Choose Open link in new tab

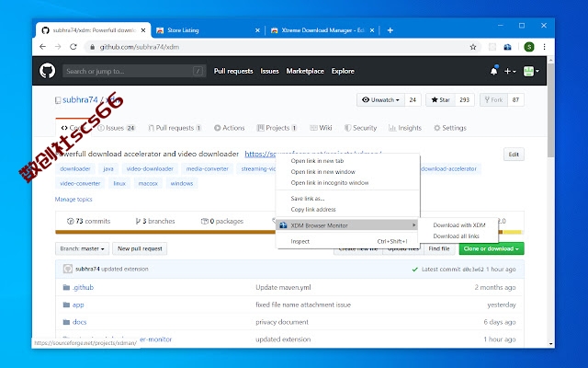[x=347, y=161]
